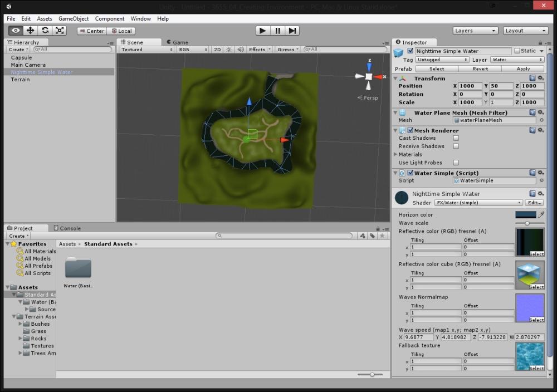Select the Hand (view) tool in toolbar
The width and height of the screenshot is (557, 392).
(x=16, y=31)
